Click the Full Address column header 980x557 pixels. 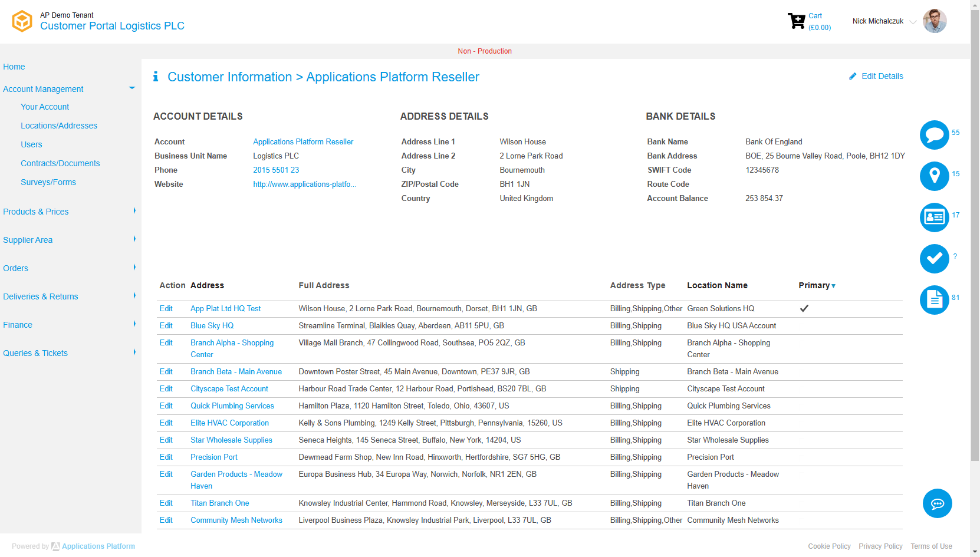coord(324,285)
